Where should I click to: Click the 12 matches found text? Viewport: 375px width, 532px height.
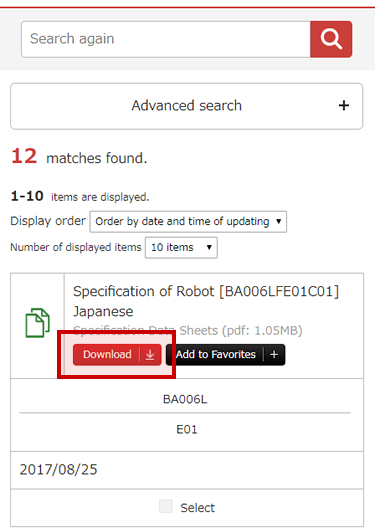[79, 157]
